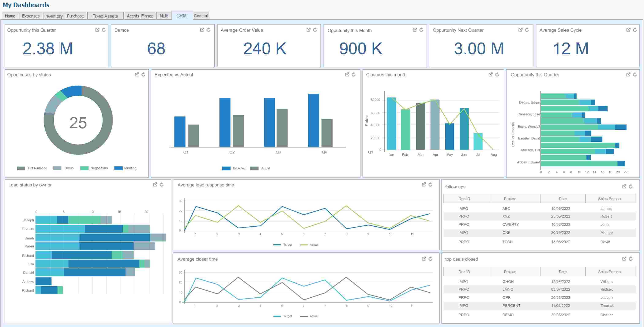Open Average Order Value in popout
This screenshot has height=327, width=644.
point(309,30)
